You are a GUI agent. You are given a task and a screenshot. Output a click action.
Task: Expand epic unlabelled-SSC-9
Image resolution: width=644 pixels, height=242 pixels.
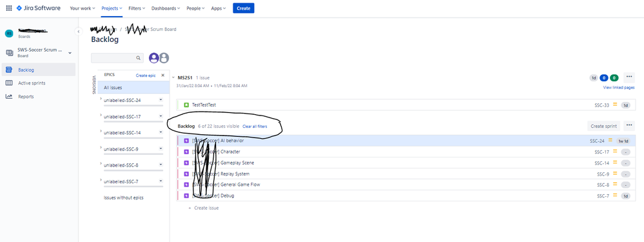tap(101, 148)
